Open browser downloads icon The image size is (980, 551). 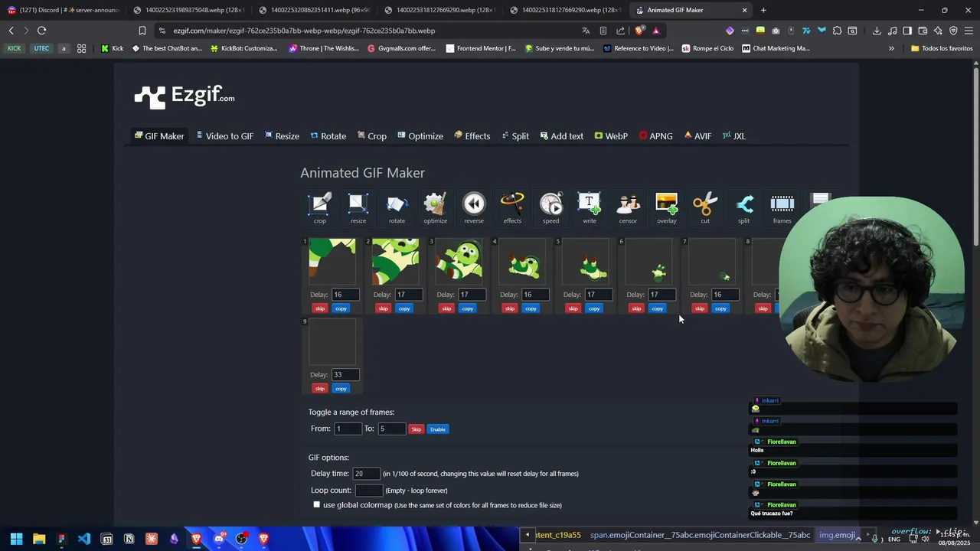877,31
